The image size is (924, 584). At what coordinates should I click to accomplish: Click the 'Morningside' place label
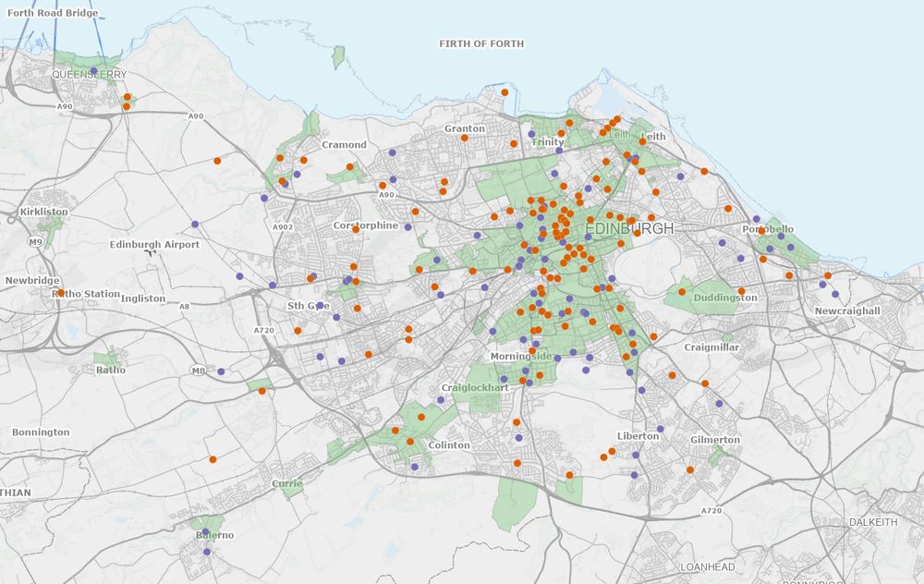tap(521, 357)
